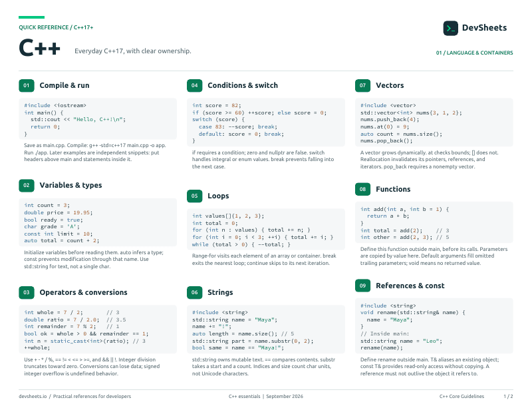Click the 'Compile & run' heading

coord(65,85)
